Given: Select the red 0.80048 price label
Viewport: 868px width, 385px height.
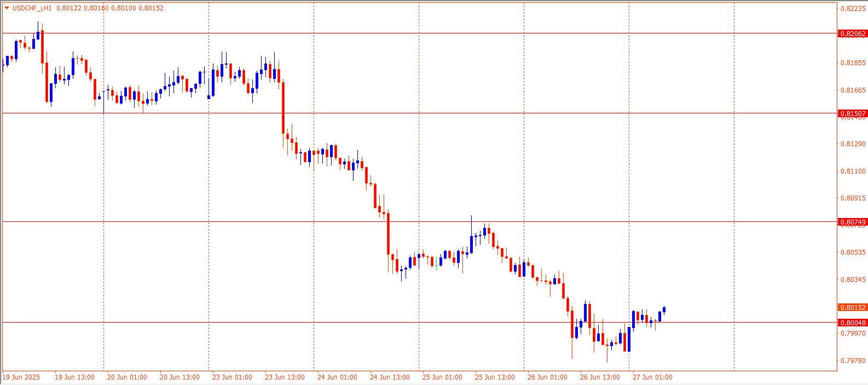Looking at the screenshot, I should (853, 323).
